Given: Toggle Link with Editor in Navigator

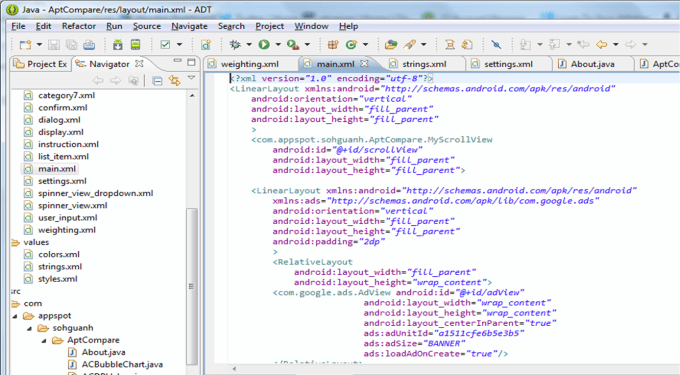Looking at the screenshot, I should pyautogui.click(x=174, y=81).
